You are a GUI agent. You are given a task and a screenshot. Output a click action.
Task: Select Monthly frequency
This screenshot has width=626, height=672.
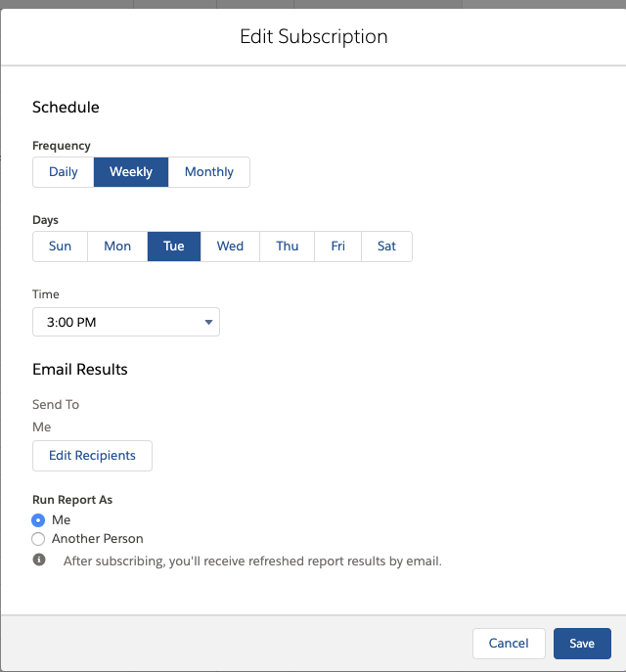click(x=209, y=172)
